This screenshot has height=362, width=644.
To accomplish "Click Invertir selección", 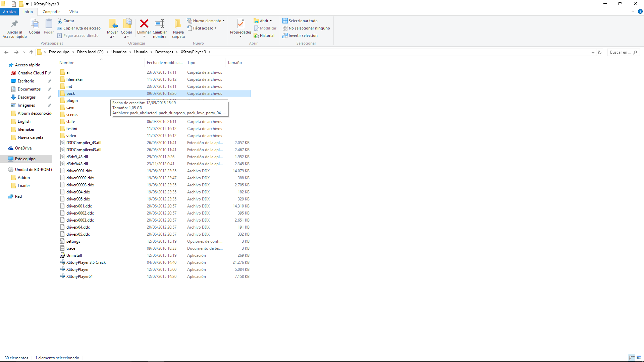I will pos(300,36).
